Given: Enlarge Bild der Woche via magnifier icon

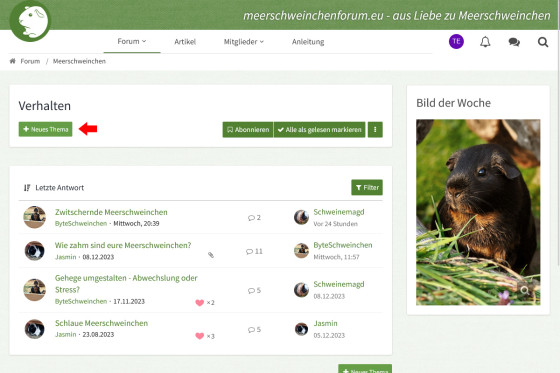Looking at the screenshot, I should point(525,290).
